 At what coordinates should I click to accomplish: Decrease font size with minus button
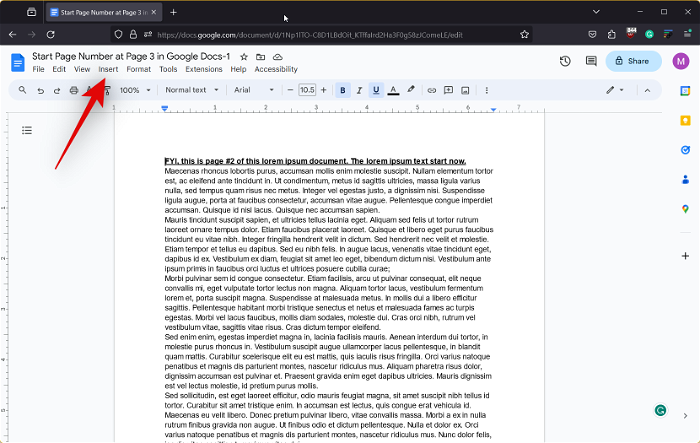[290, 90]
